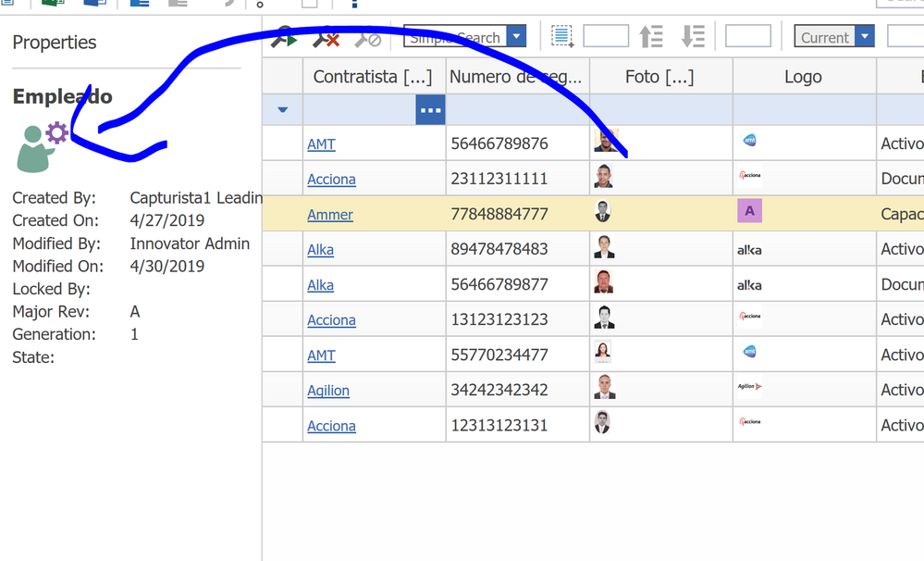Click the first AMT contractor link
This screenshot has width=924, height=561.
(321, 144)
